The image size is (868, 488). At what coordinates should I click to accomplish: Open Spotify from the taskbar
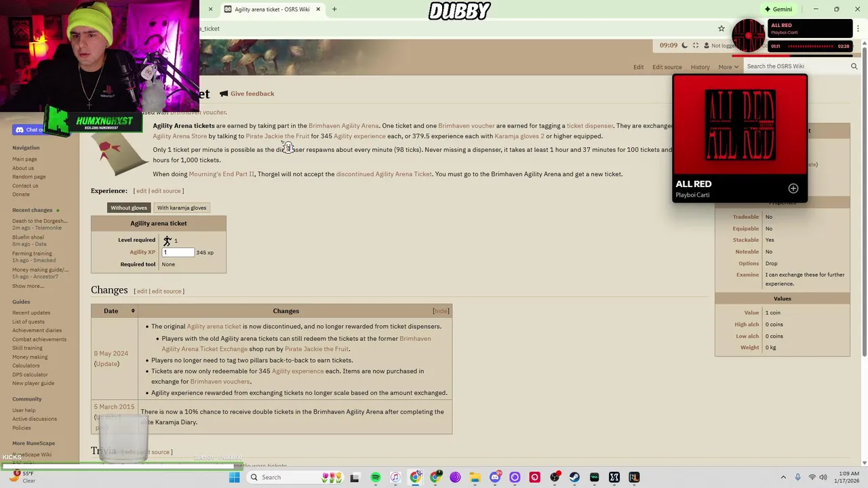pos(376,478)
